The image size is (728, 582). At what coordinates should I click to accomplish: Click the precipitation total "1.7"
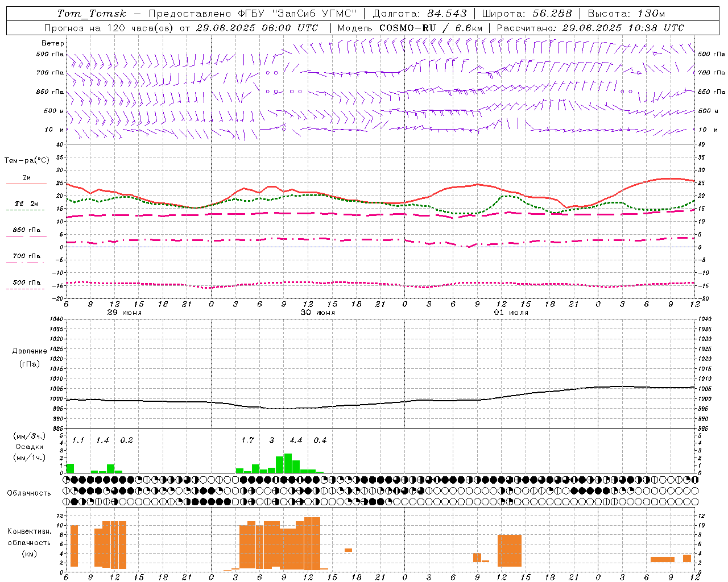tap(247, 440)
